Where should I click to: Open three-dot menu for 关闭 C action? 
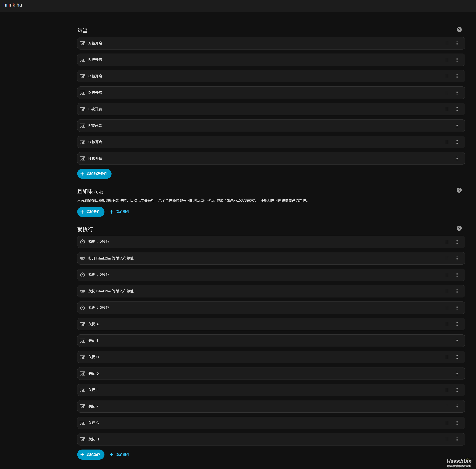pos(457,357)
